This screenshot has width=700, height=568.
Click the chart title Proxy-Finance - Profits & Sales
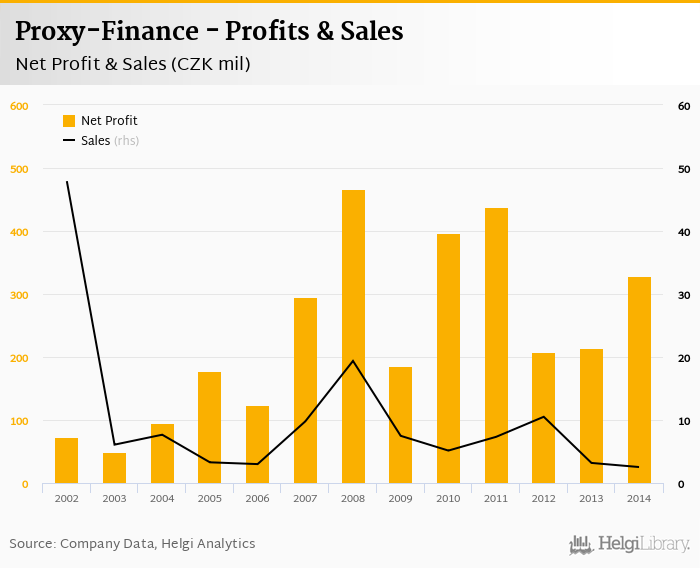coord(209,32)
